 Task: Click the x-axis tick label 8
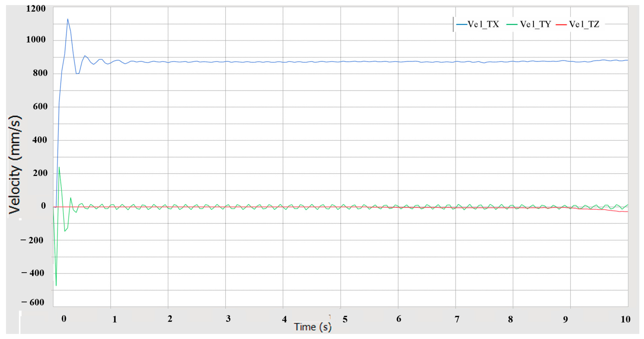pyautogui.click(x=511, y=319)
